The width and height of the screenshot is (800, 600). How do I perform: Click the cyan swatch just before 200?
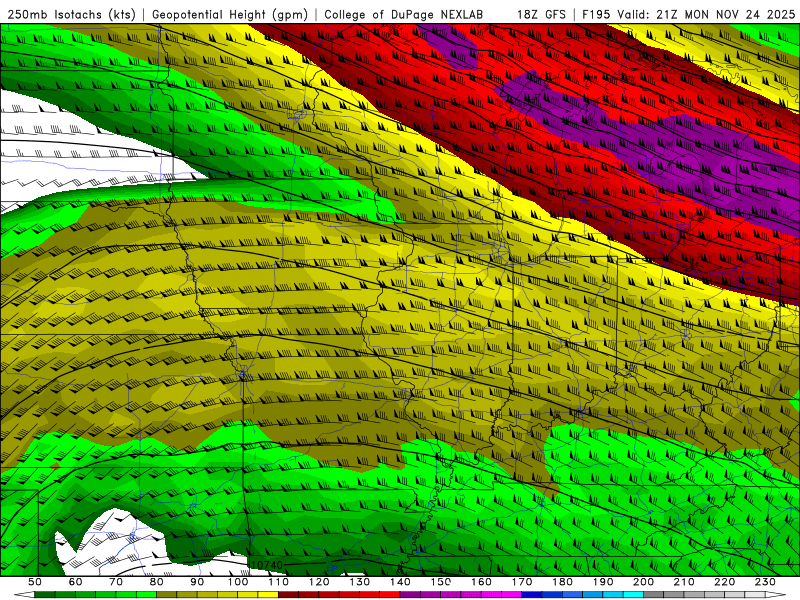pyautogui.click(x=633, y=595)
